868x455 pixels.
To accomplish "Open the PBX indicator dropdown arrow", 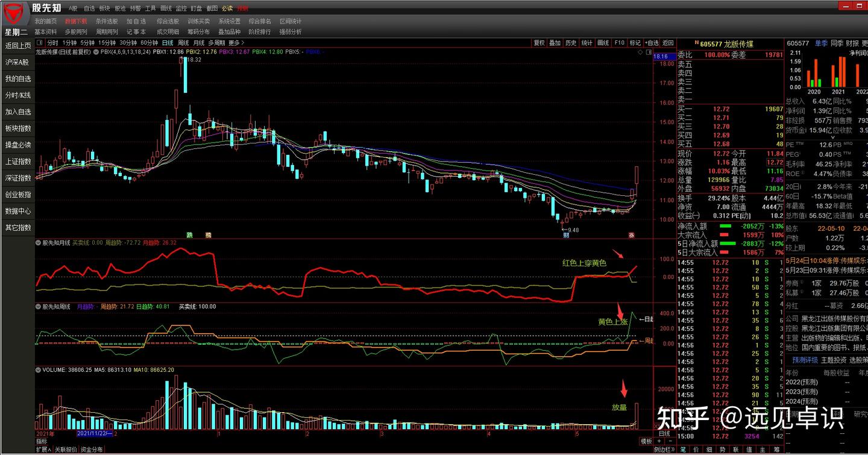I will [x=96, y=52].
